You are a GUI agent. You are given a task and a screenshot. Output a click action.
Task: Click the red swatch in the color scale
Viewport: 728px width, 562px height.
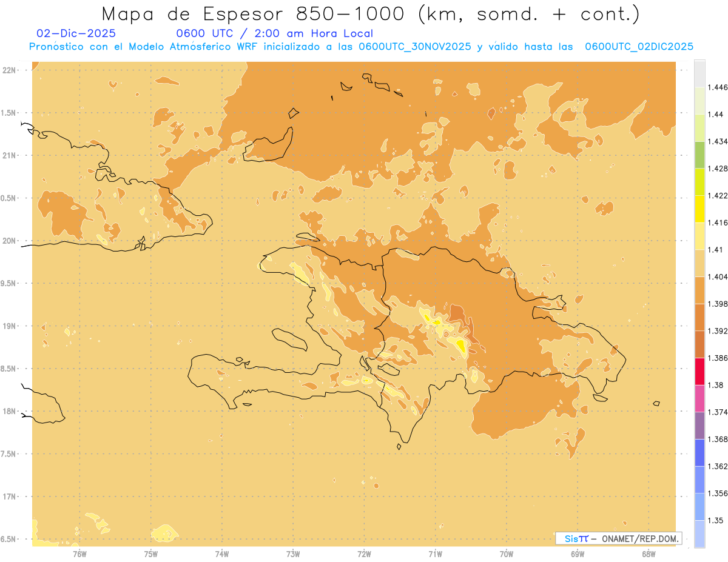(699, 372)
